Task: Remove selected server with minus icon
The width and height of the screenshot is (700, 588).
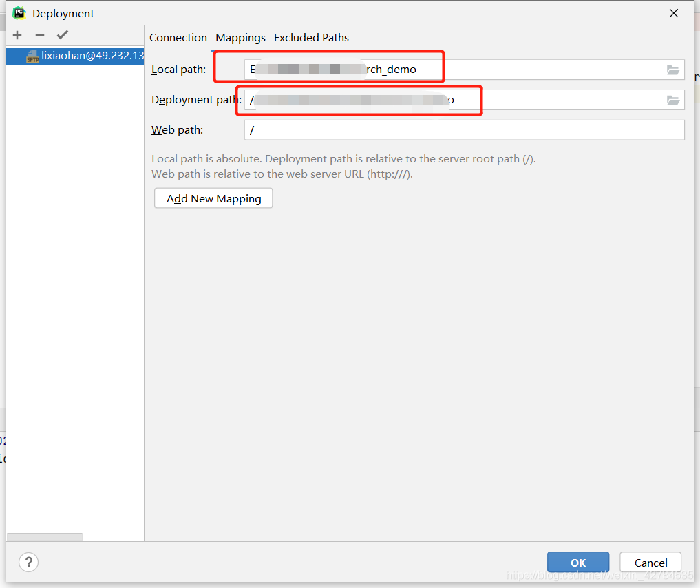Action: tap(40, 35)
